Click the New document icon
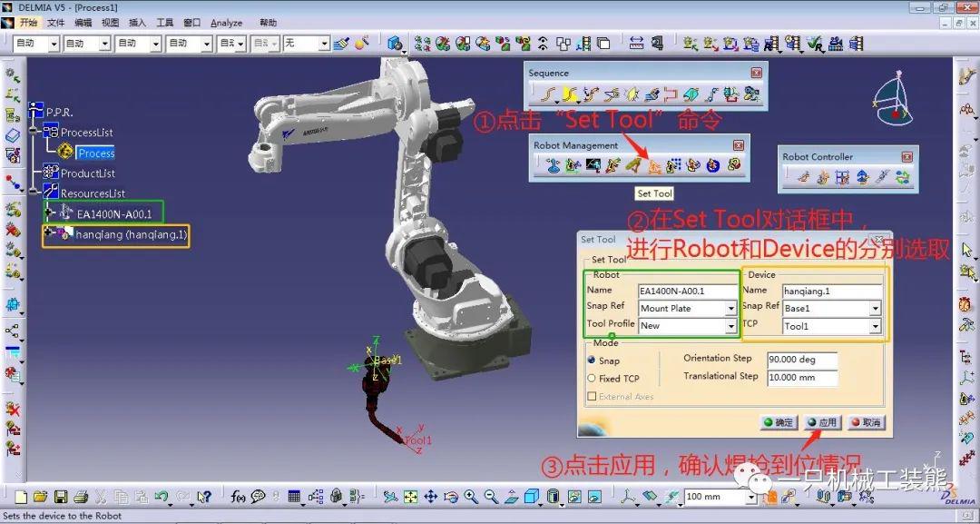The image size is (980, 524). click(x=21, y=497)
